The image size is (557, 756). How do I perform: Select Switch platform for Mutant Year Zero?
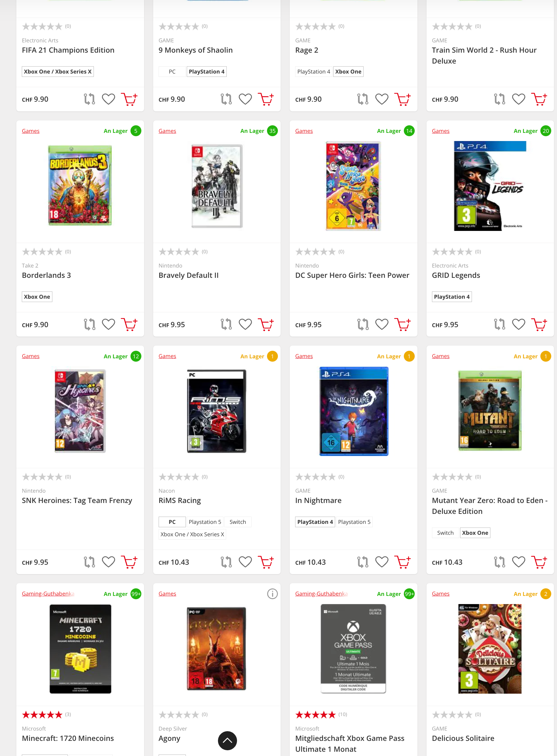click(445, 533)
